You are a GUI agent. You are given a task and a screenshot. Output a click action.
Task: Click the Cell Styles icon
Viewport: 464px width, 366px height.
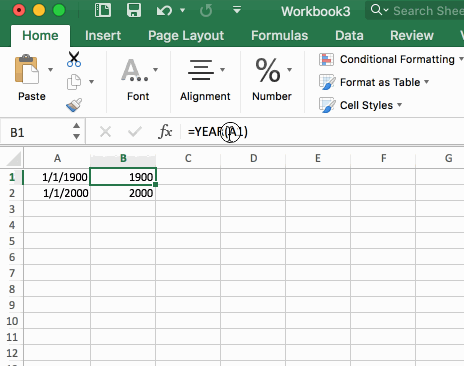pos(327,105)
